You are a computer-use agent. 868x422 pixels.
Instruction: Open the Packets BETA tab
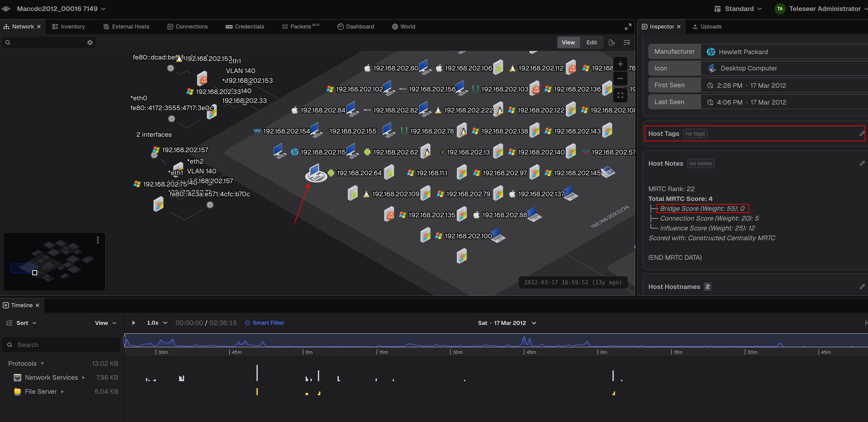300,27
